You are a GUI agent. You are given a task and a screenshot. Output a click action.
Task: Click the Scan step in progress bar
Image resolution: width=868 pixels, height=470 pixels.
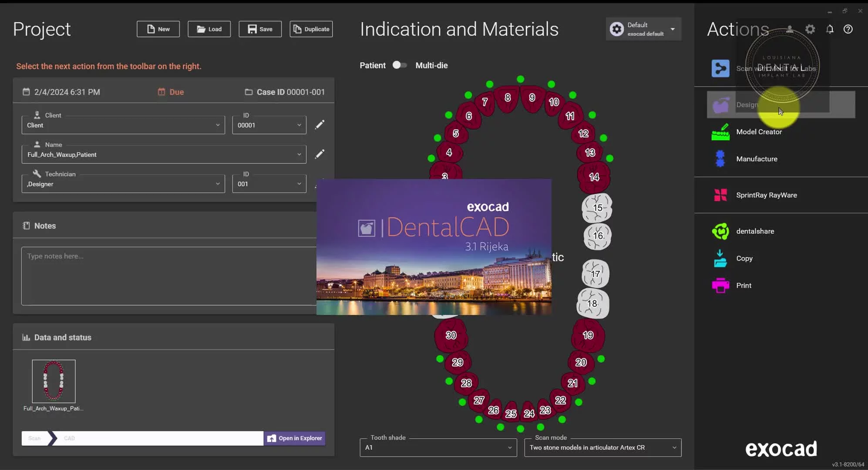(x=34, y=438)
